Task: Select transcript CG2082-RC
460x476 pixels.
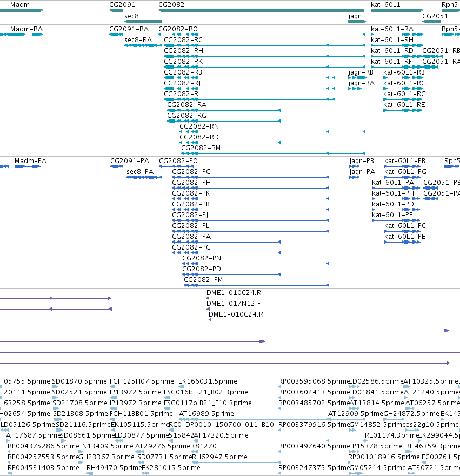Action: (183, 40)
